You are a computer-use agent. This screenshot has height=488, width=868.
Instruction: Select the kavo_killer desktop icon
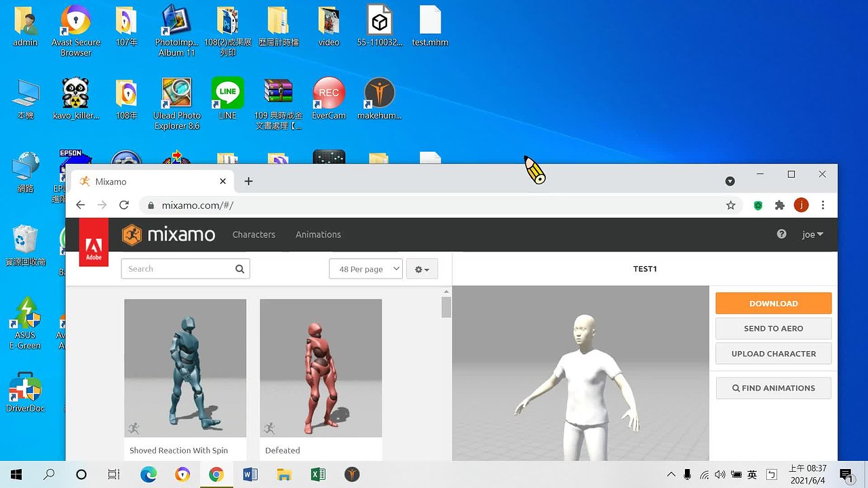coord(76,98)
